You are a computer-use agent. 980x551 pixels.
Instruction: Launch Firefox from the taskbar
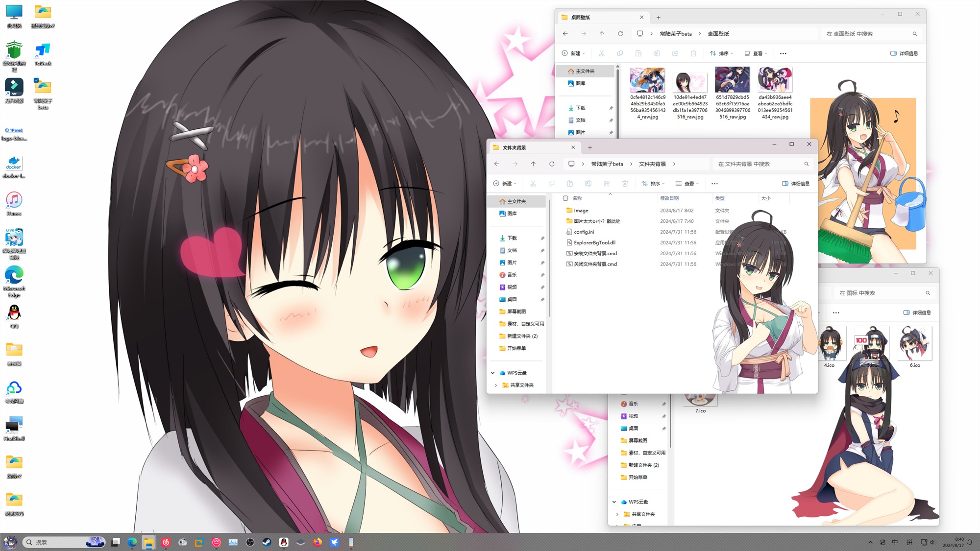(318, 542)
